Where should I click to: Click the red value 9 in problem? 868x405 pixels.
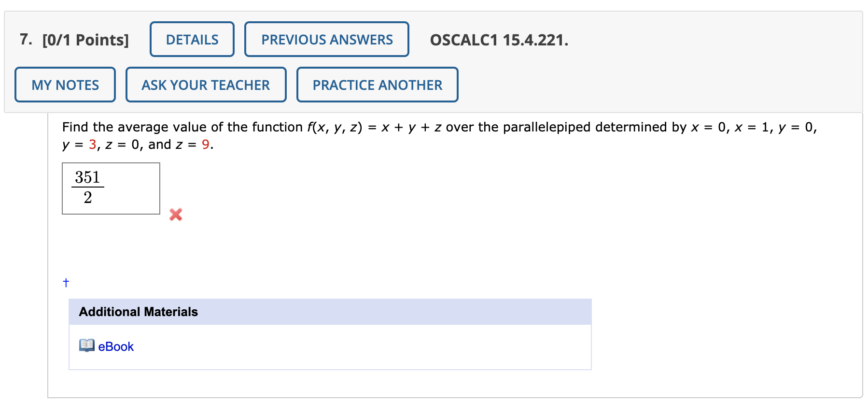[206, 145]
